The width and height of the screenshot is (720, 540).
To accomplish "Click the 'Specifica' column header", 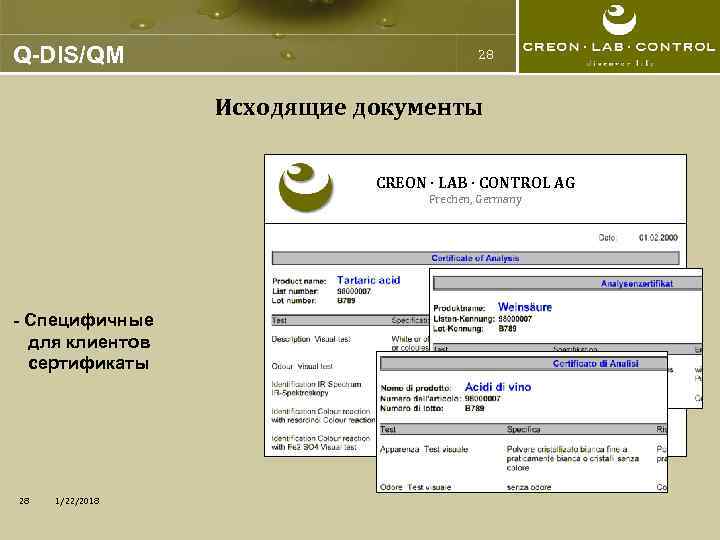I will pos(523,429).
